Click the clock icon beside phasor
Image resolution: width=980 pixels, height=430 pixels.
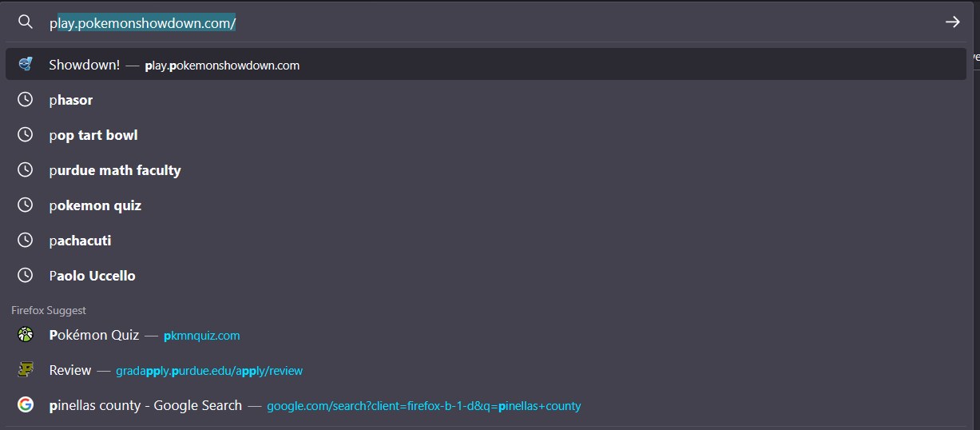pos(26,100)
